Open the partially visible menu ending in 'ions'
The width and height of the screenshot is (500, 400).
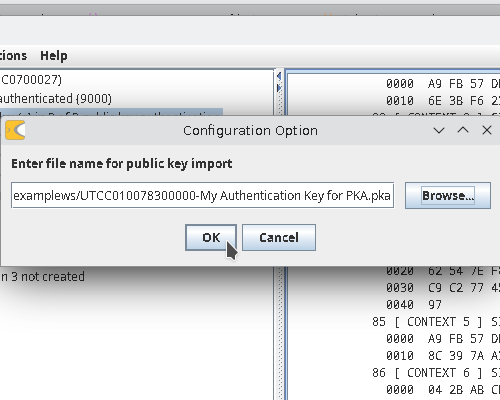(x=13, y=56)
